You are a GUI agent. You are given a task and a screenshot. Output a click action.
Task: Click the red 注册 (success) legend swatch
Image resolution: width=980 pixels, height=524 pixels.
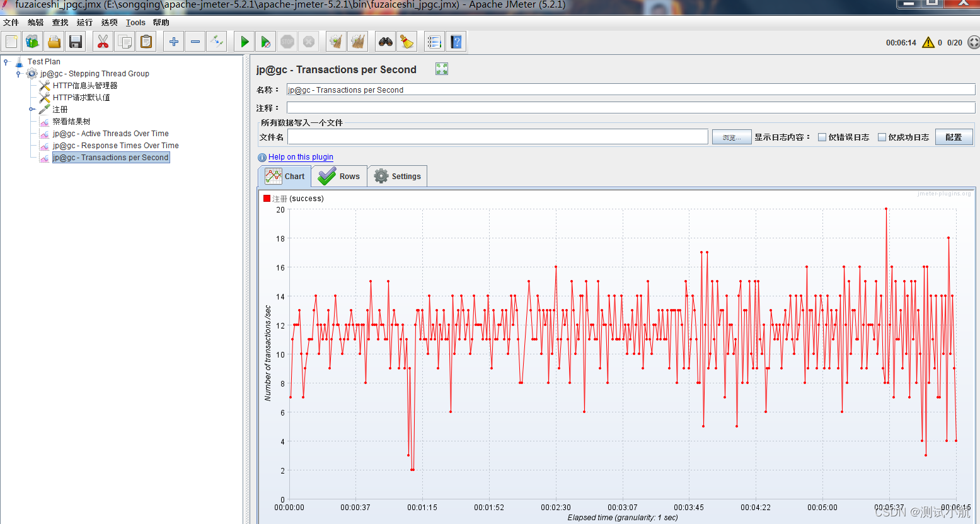(x=267, y=199)
